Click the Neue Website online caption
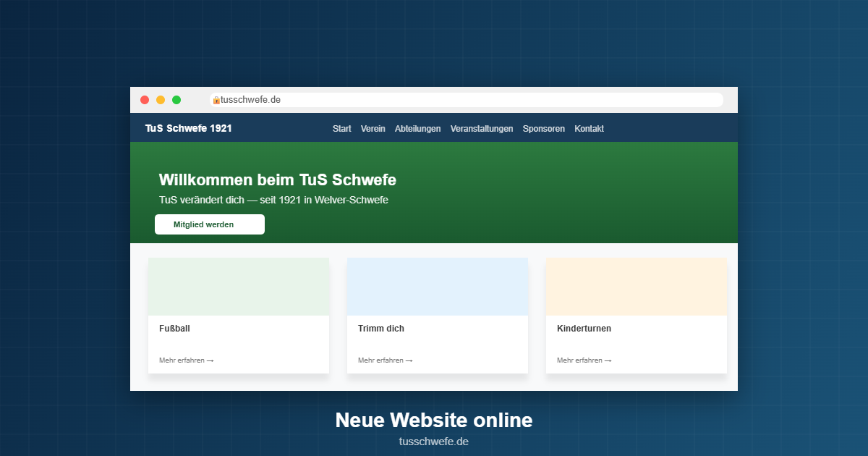This screenshot has width=868, height=456. coord(434,421)
